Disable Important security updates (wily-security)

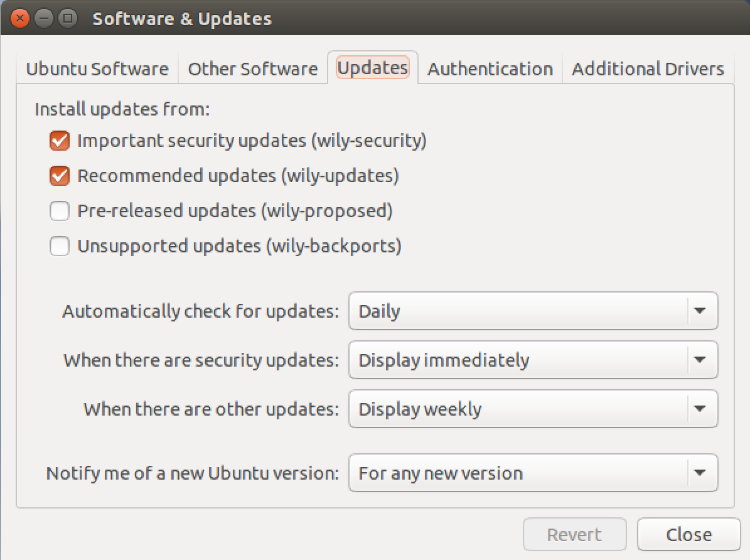click(59, 141)
